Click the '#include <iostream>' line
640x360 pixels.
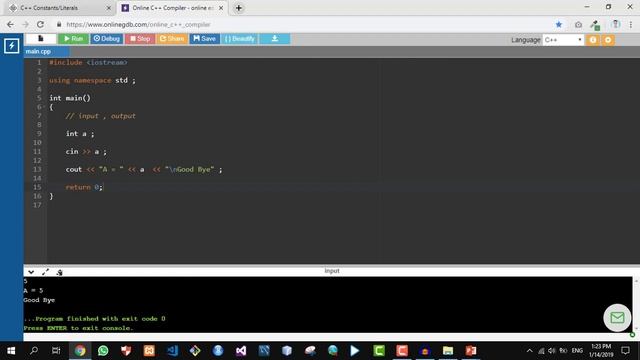coord(88,62)
